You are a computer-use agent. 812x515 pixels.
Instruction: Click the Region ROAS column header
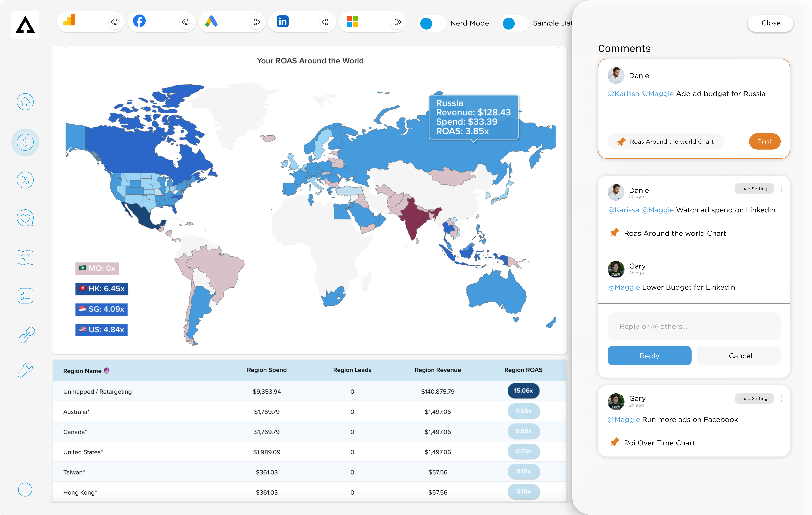pyautogui.click(x=523, y=370)
